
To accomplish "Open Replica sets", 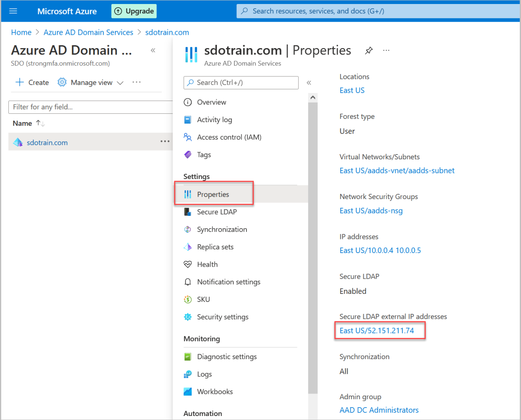I will point(215,247).
